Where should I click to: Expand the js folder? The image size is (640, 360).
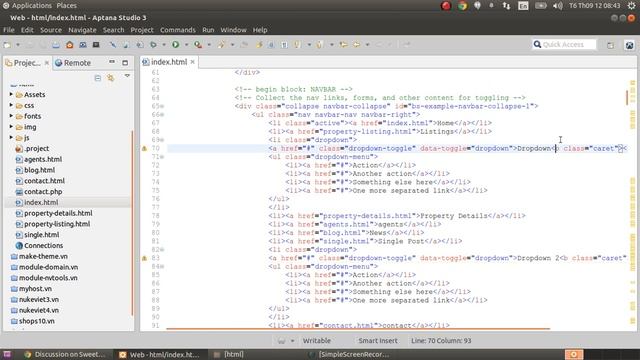tap(11, 138)
